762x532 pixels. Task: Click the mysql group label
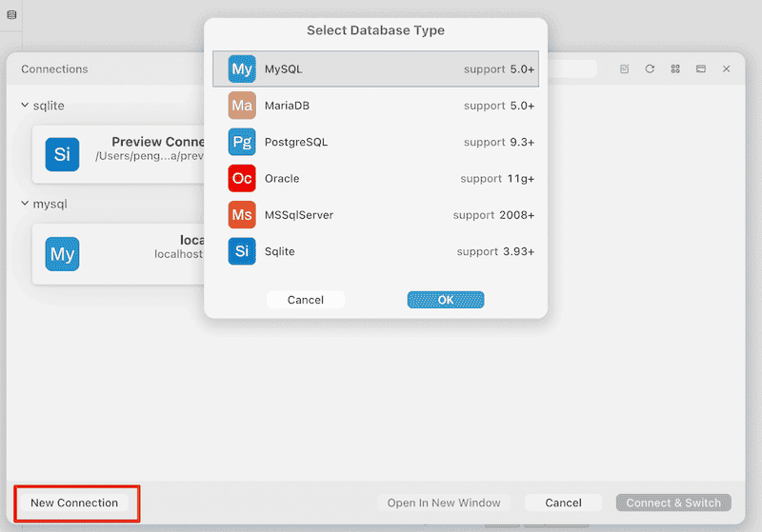[50, 204]
